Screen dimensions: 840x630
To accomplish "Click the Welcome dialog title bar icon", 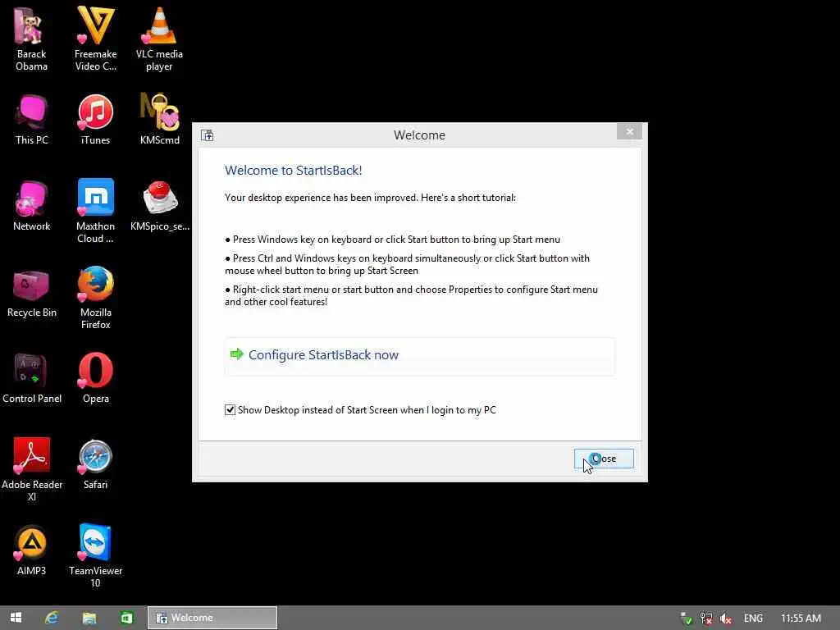I will (x=208, y=135).
